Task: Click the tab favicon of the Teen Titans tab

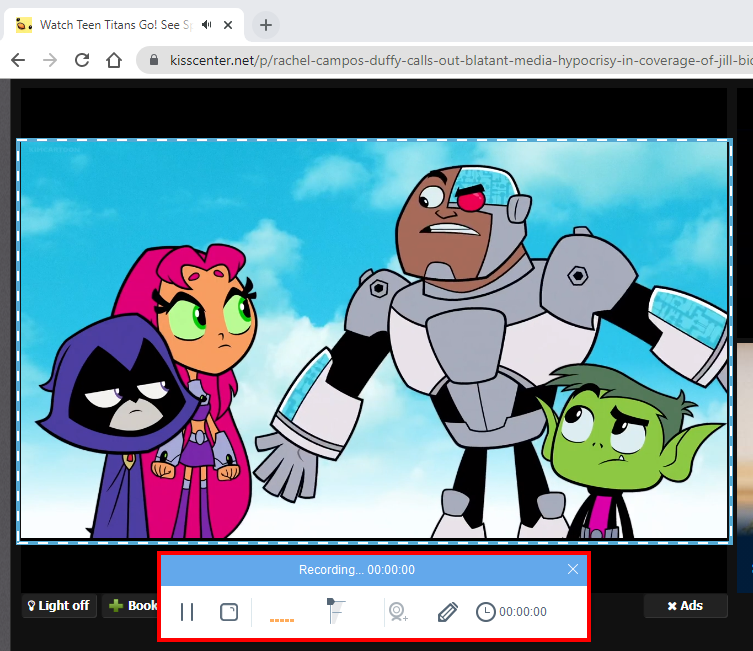Action: click(24, 24)
